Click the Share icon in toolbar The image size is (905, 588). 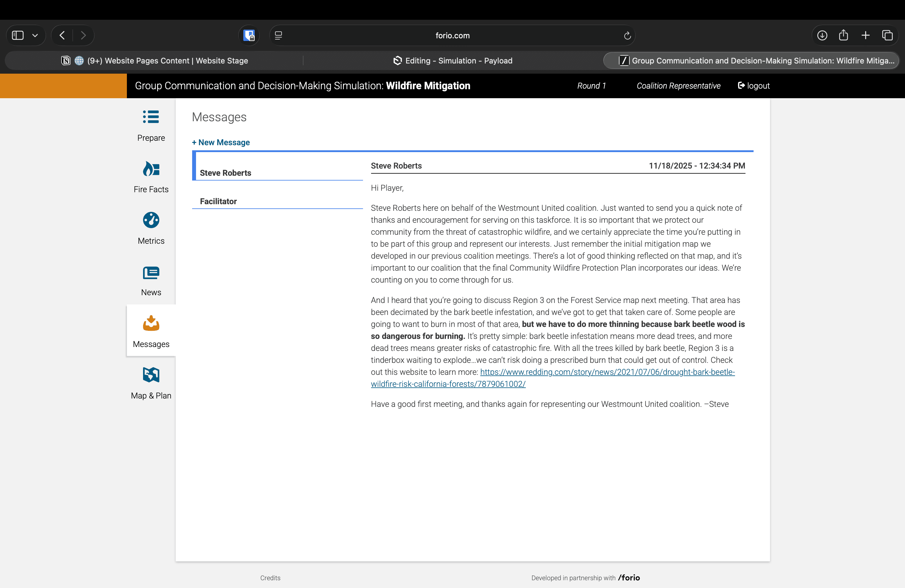point(843,35)
